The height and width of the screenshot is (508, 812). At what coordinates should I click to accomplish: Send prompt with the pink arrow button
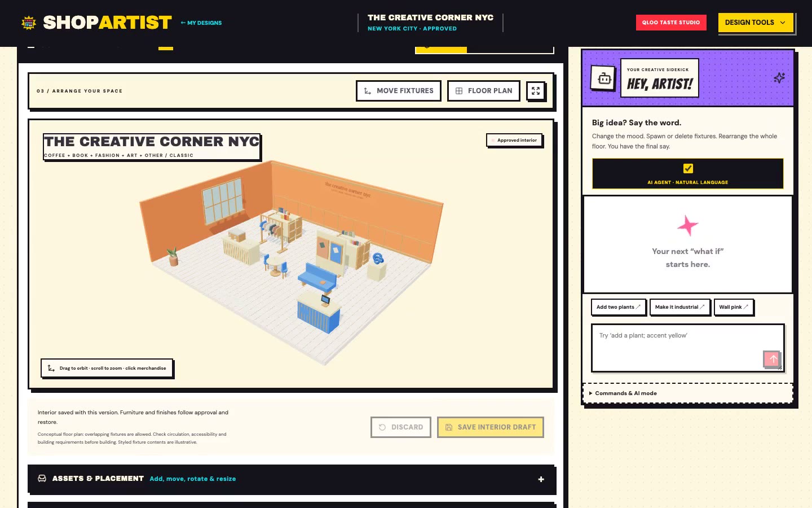click(773, 359)
